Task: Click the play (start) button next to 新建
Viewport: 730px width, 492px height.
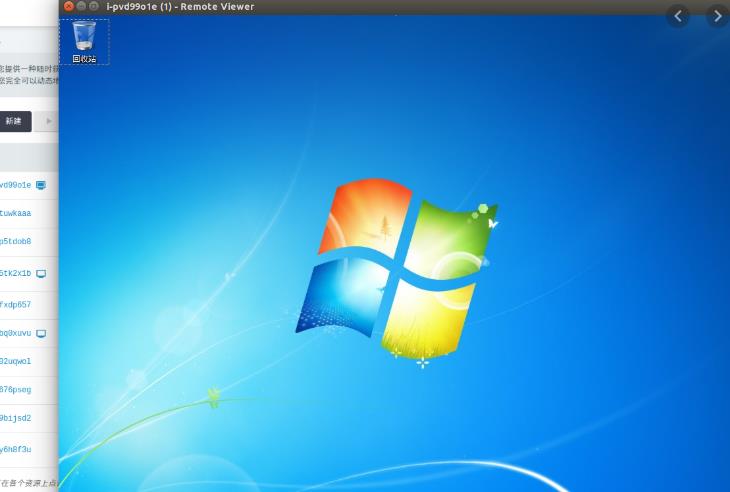Action: 47,121
